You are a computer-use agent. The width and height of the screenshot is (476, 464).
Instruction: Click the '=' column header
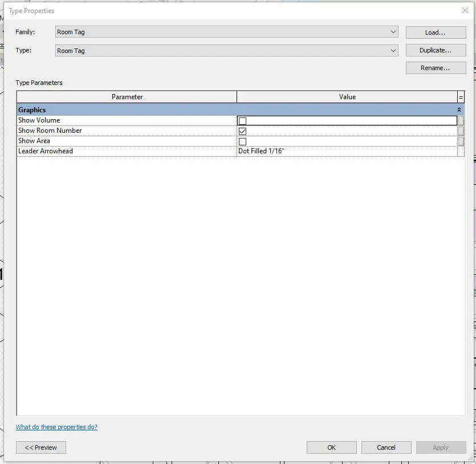coord(461,97)
